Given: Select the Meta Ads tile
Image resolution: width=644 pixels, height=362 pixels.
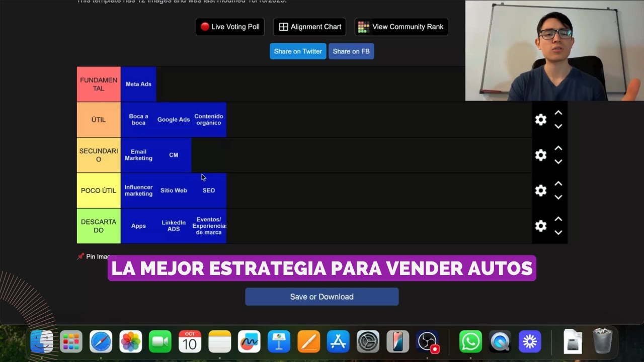Looking at the screenshot, I should pos(138,84).
